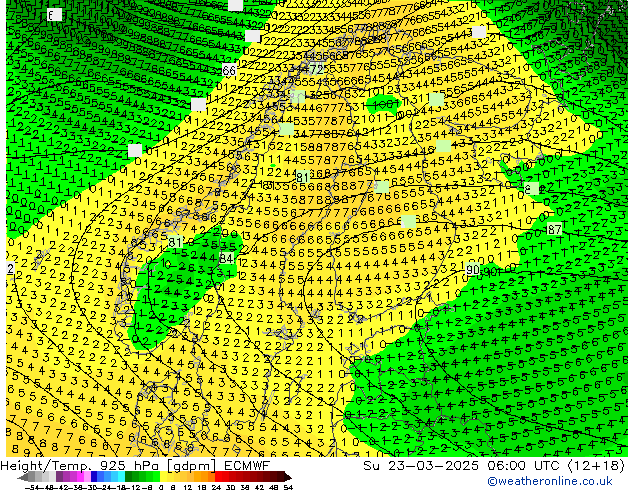Pick the yellow legend segment above 0
This screenshot has height=490, width=634.
(x=163, y=477)
